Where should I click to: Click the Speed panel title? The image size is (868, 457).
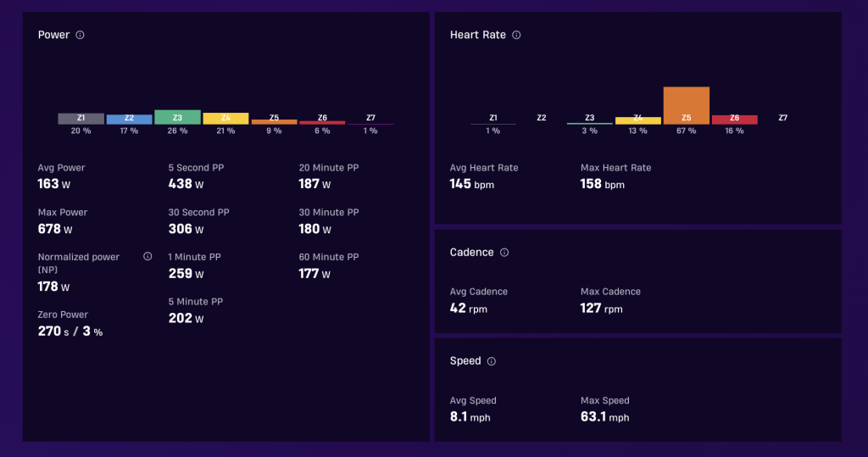pos(465,361)
